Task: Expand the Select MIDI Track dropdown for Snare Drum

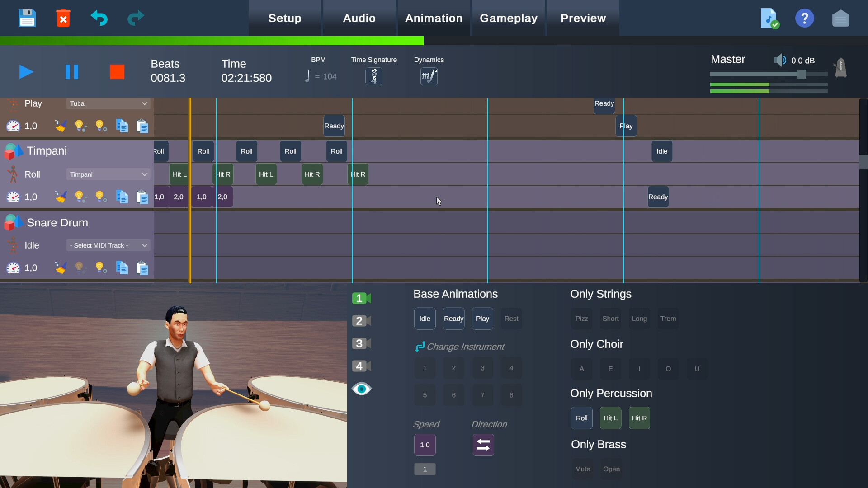Action: tap(108, 245)
